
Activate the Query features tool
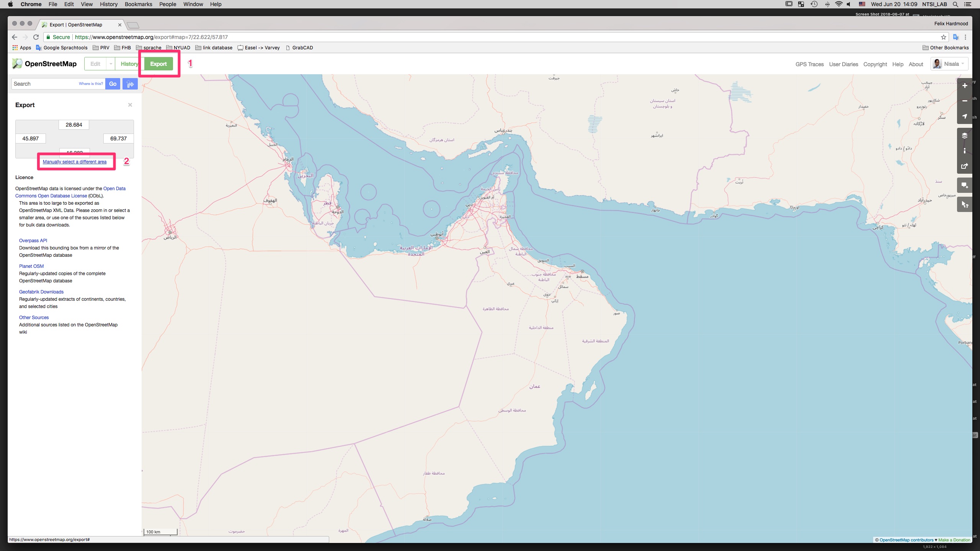[964, 205]
